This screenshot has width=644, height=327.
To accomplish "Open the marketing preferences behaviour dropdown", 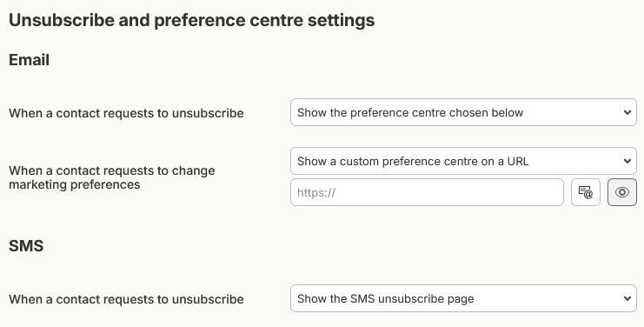I will tap(464, 161).
